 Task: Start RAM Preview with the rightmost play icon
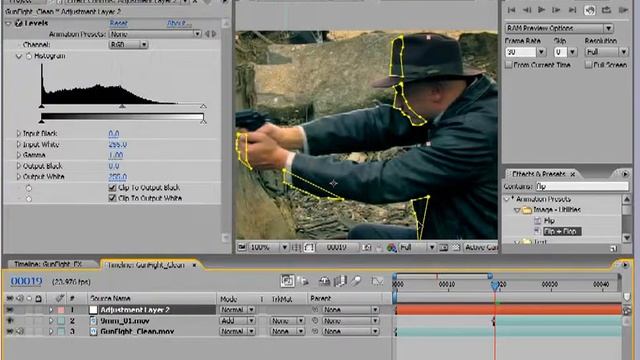click(x=623, y=10)
